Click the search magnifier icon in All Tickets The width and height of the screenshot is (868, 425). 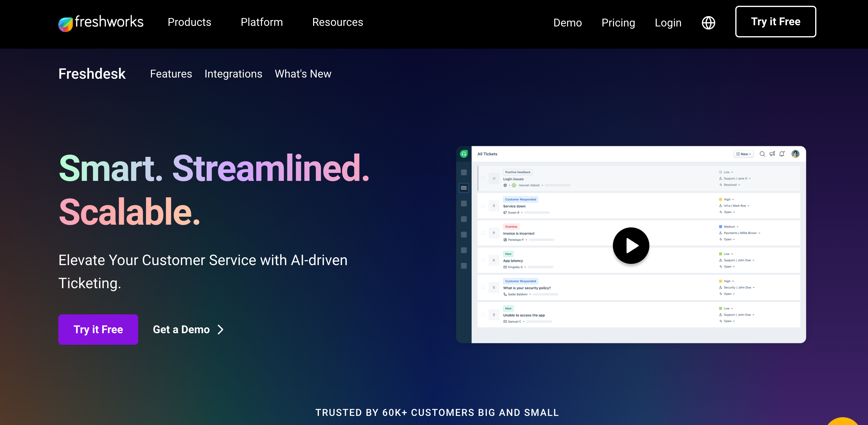[762, 154]
